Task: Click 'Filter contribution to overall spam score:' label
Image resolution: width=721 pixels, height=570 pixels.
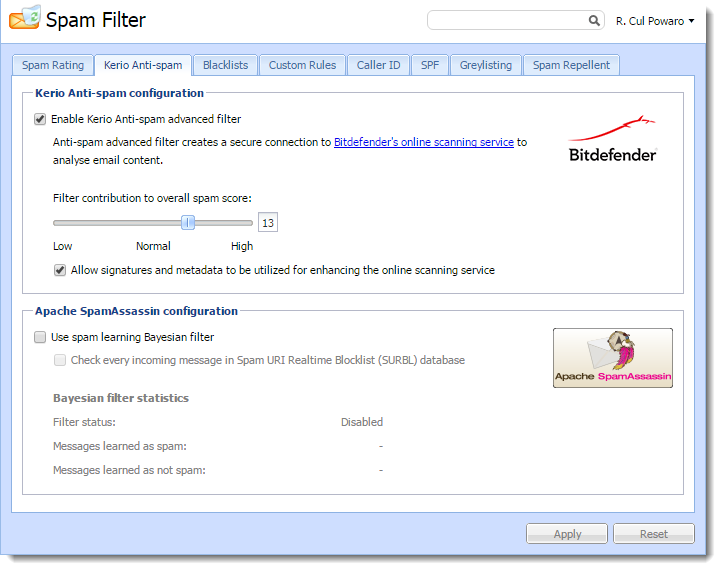Action: pos(152,198)
